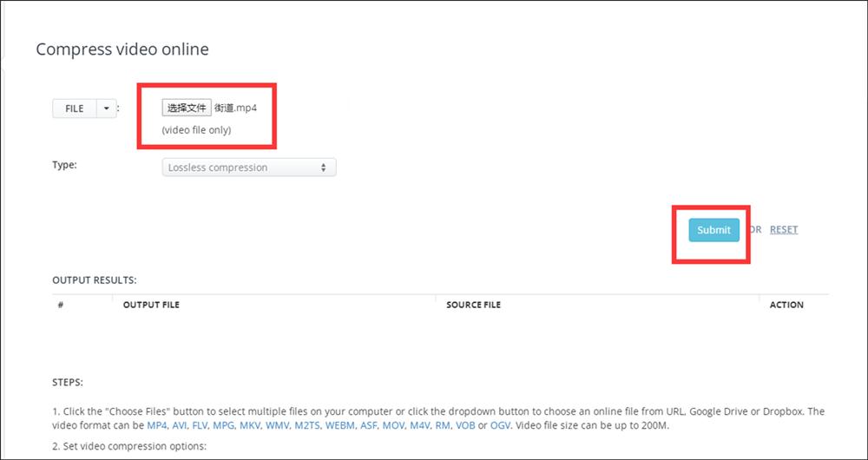Click the FILE source button
This screenshot has width=868, height=460.
point(75,108)
